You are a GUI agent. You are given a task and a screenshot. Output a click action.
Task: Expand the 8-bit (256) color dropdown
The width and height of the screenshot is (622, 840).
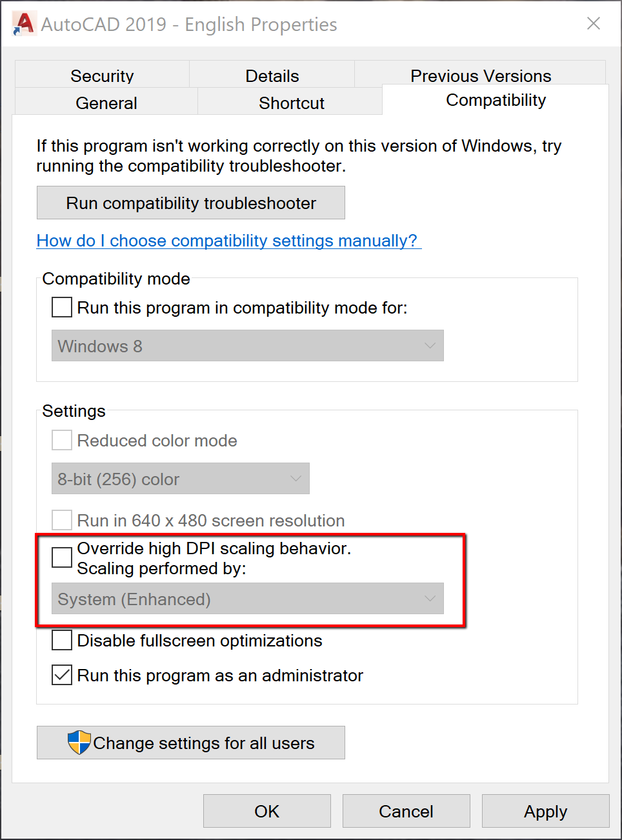(180, 479)
